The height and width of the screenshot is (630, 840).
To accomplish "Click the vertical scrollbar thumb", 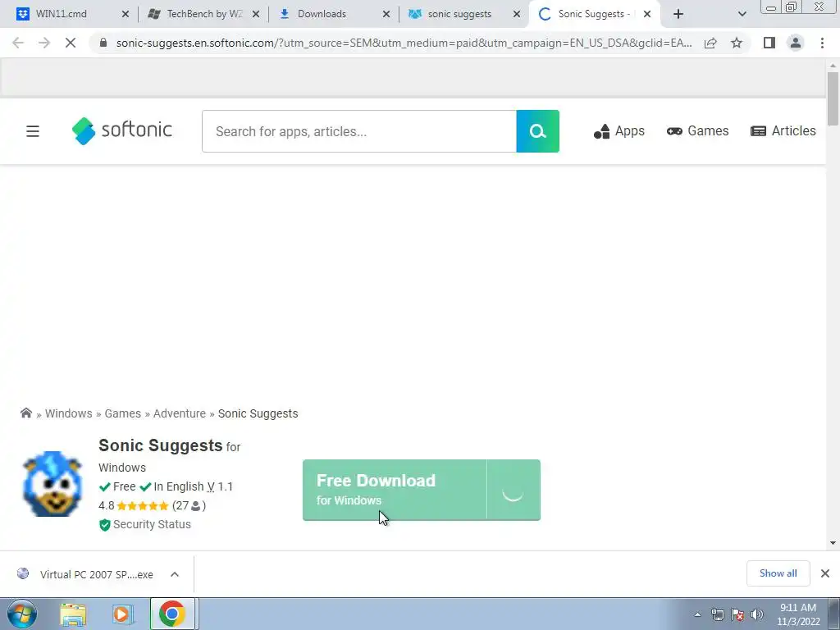I will pos(833,98).
